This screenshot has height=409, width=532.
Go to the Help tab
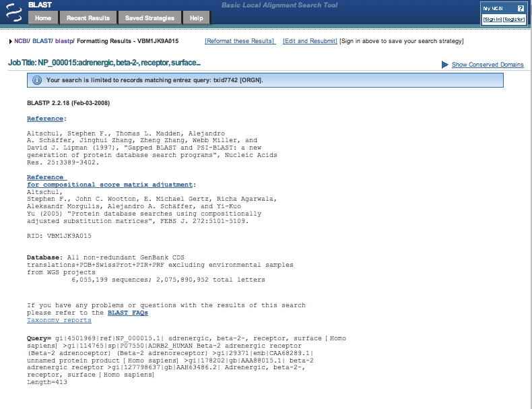tap(196, 18)
